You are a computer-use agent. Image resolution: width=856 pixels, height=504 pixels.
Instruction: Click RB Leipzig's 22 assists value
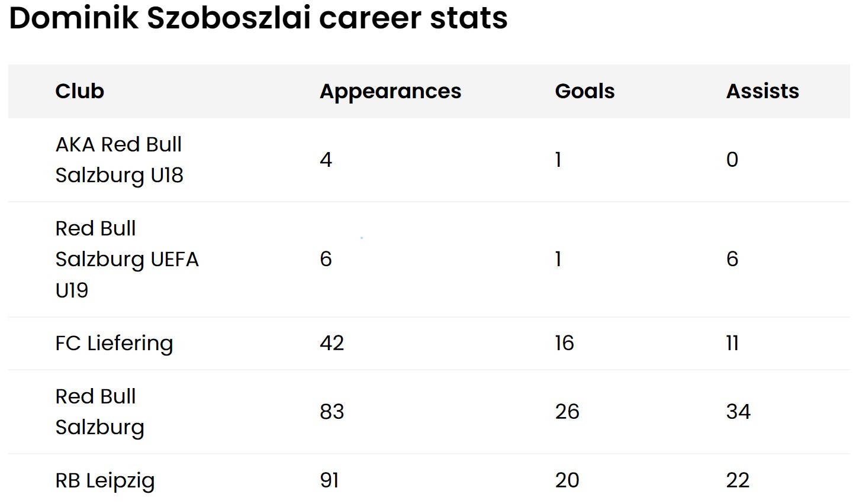[x=738, y=480]
